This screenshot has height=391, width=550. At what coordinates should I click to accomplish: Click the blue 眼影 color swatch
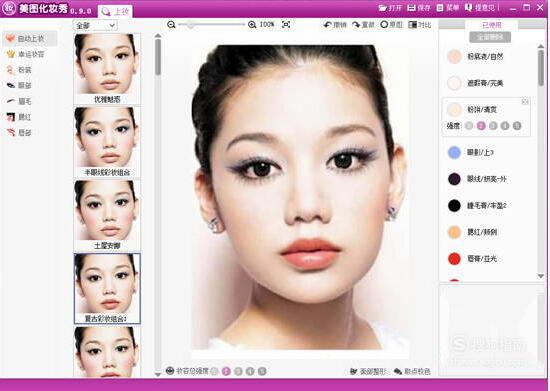click(454, 152)
